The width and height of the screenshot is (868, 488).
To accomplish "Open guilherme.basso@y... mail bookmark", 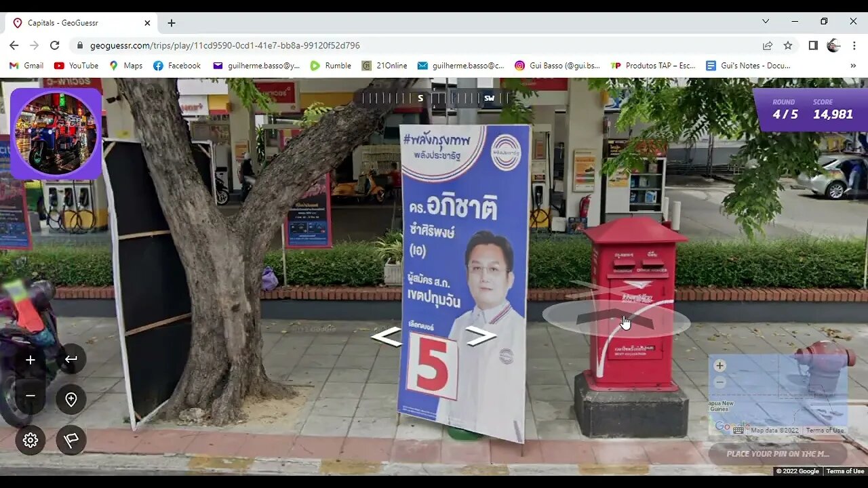I will [x=256, y=66].
